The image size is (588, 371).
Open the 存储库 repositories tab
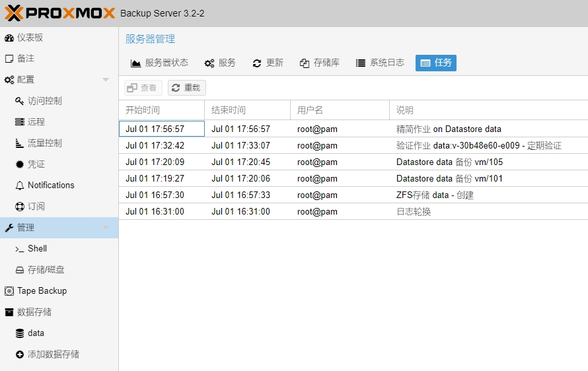(319, 63)
